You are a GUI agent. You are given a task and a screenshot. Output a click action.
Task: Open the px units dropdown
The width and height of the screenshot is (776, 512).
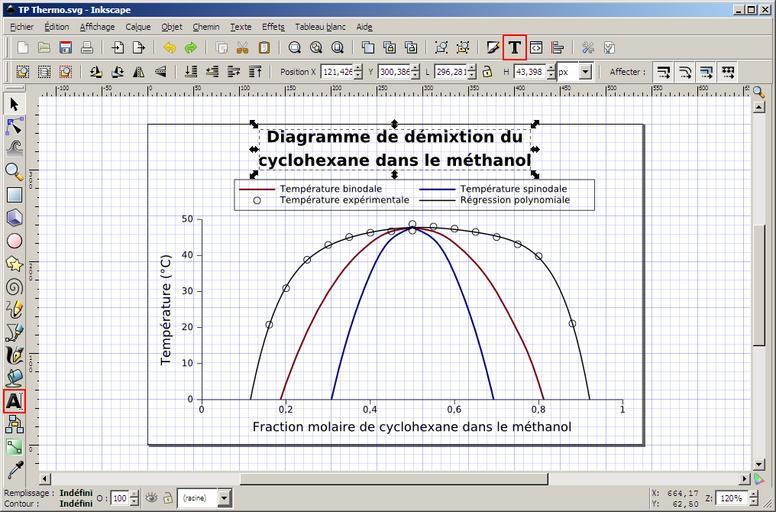click(585, 72)
